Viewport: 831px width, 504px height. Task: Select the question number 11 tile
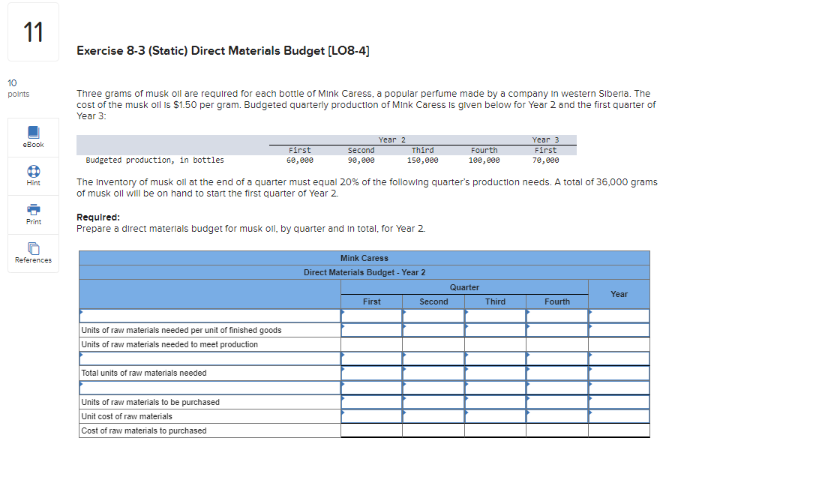coord(32,31)
